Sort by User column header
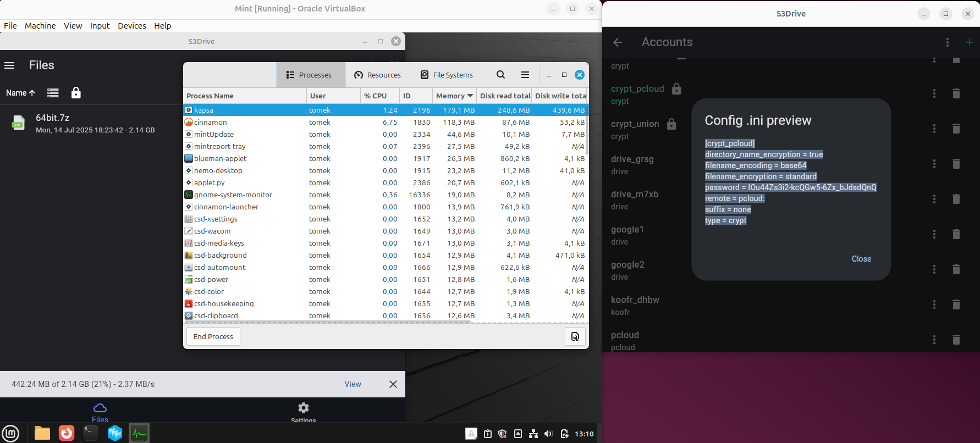This screenshot has height=443, width=980. (x=333, y=96)
